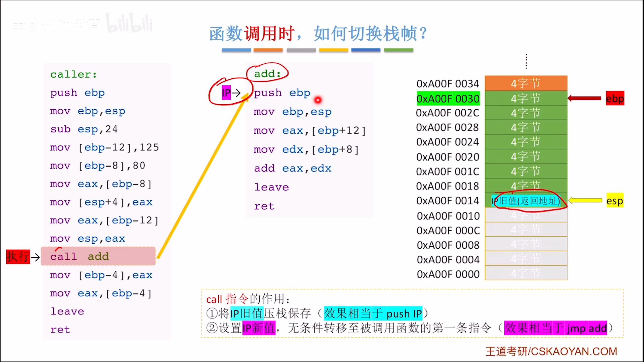
Task: Click the orange 4字节 stack cell
Action: click(x=526, y=83)
